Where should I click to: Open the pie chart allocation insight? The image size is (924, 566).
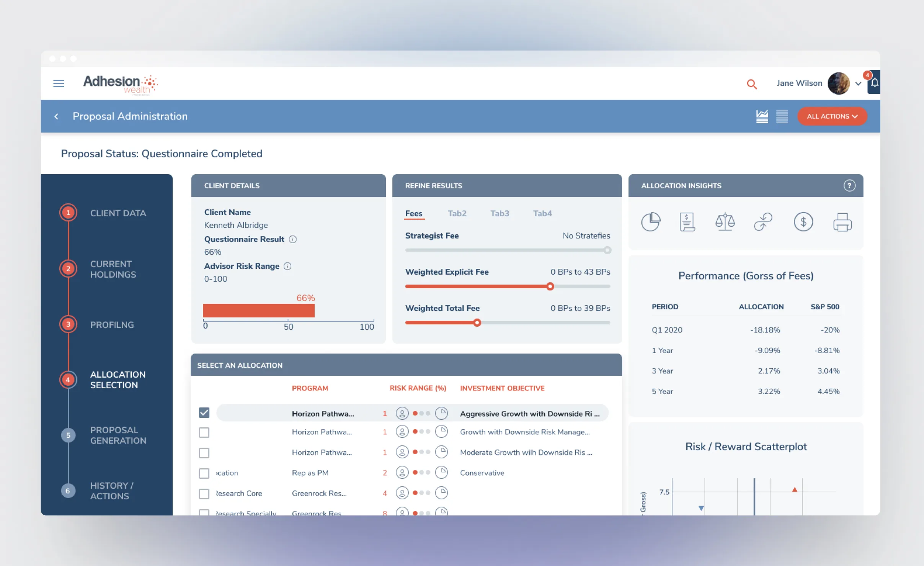(x=651, y=222)
